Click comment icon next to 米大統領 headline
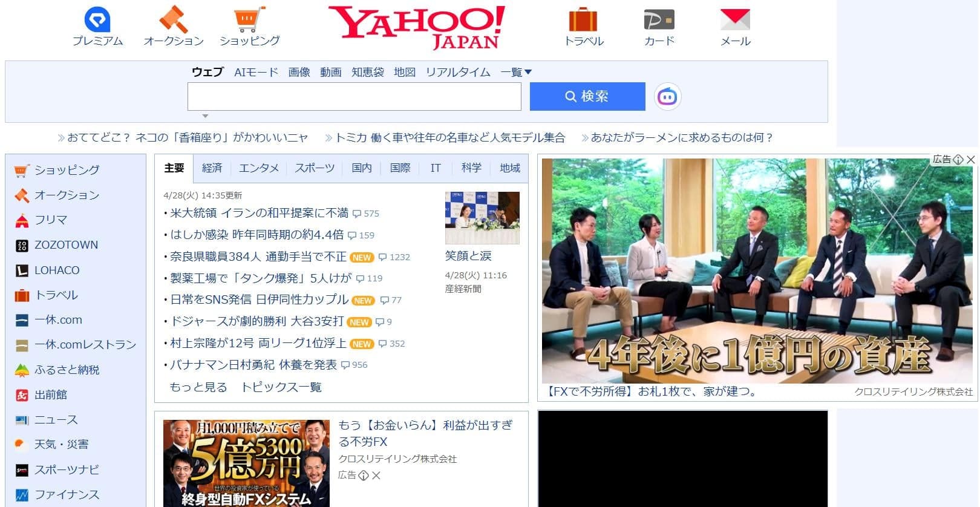 pyautogui.click(x=357, y=214)
